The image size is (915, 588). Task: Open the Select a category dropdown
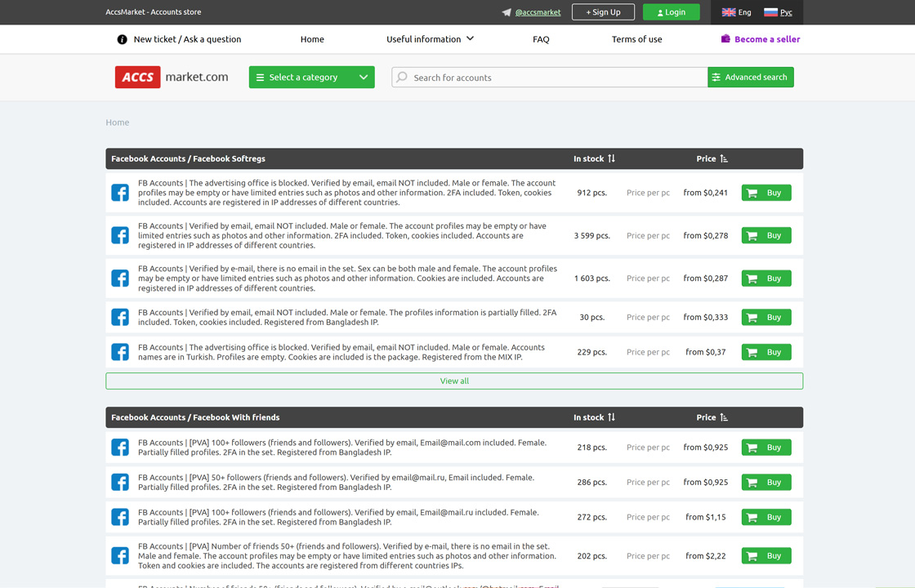[311, 77]
